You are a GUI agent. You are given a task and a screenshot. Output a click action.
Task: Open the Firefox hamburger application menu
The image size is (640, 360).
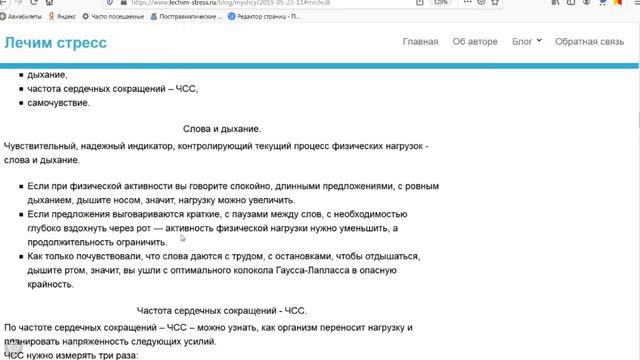[636, 2]
